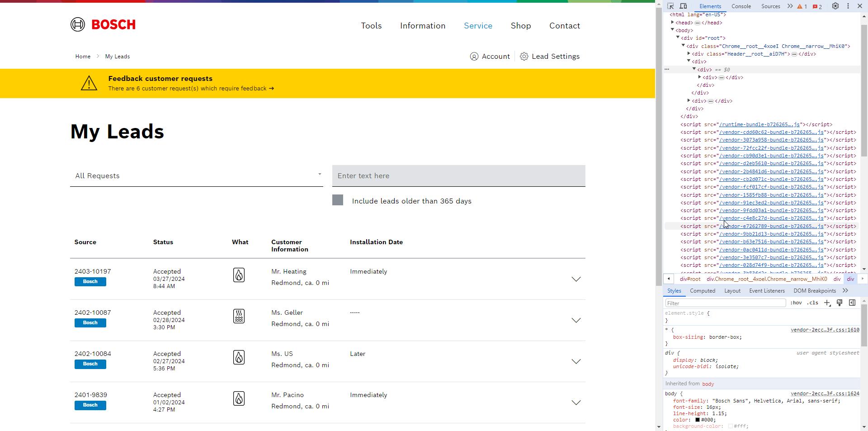Open the Contact menu item

tap(565, 26)
